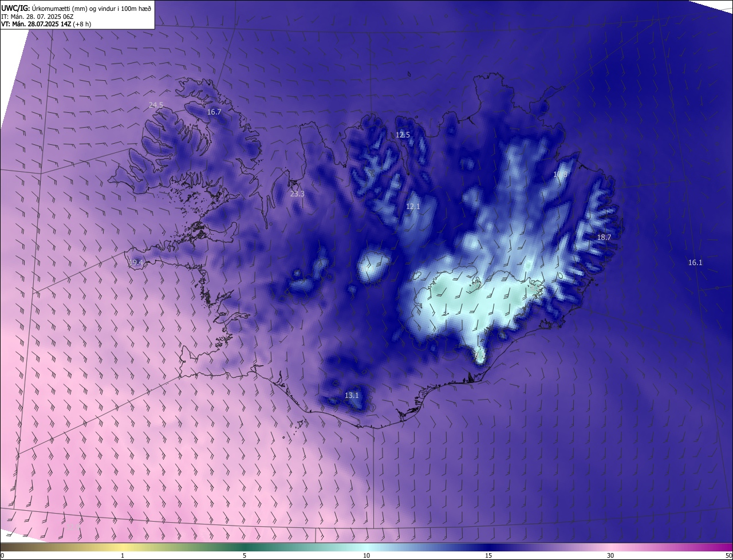Click the map value 12.1
This screenshot has height=560, width=733.
[x=413, y=206]
